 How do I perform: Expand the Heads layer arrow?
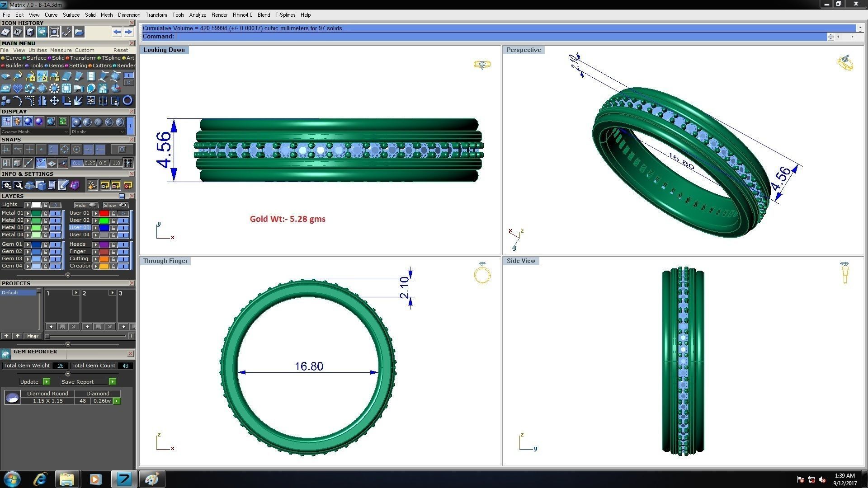[x=95, y=244]
